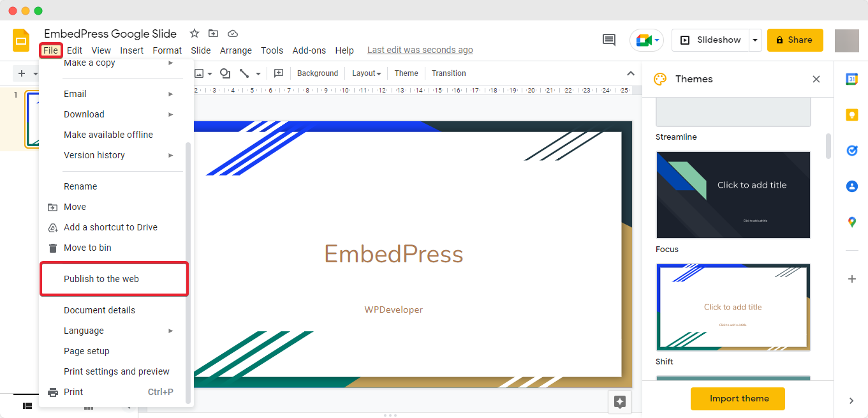Expand Make a copy submenu
This screenshot has width=868, height=418.
pyautogui.click(x=170, y=63)
